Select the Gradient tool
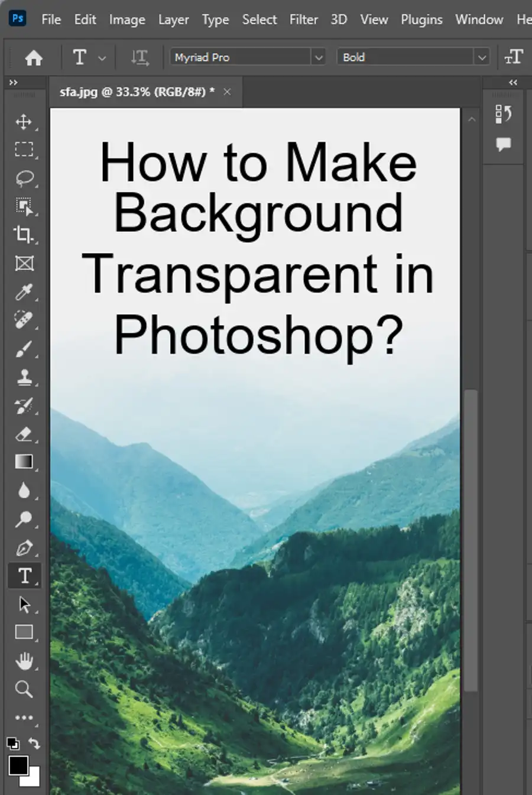The image size is (532, 795). (x=24, y=462)
